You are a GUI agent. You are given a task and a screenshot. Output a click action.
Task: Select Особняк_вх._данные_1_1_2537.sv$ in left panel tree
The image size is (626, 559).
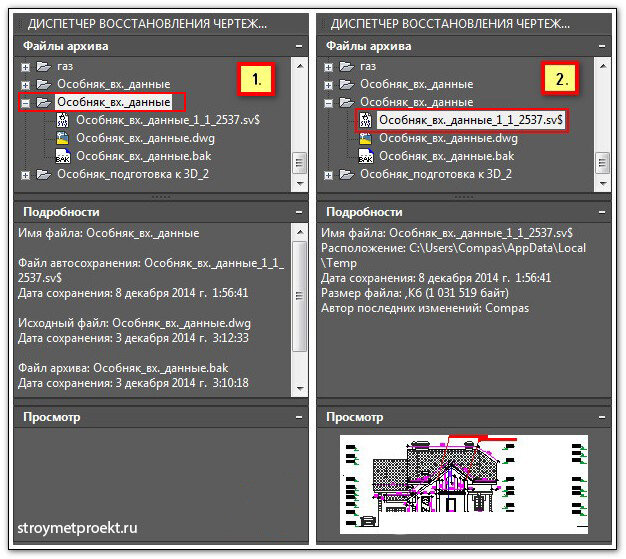tap(168, 120)
